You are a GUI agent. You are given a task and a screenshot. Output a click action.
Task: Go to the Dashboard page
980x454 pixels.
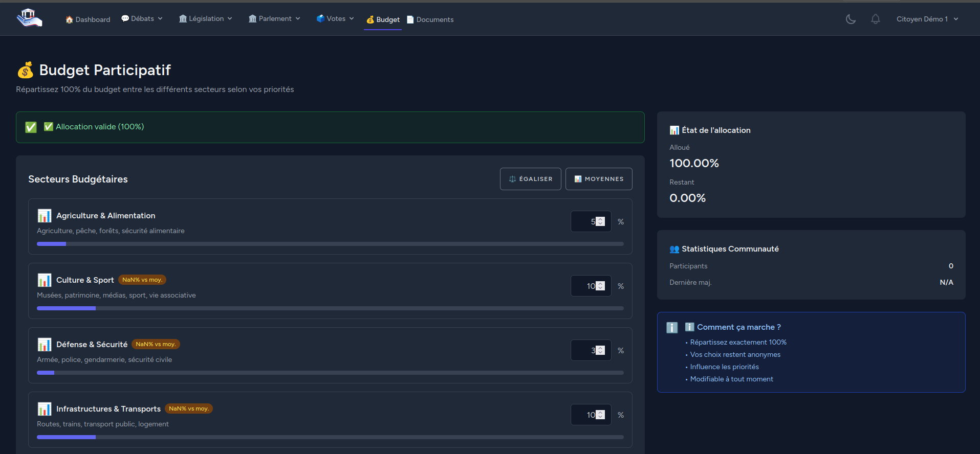tap(88, 19)
